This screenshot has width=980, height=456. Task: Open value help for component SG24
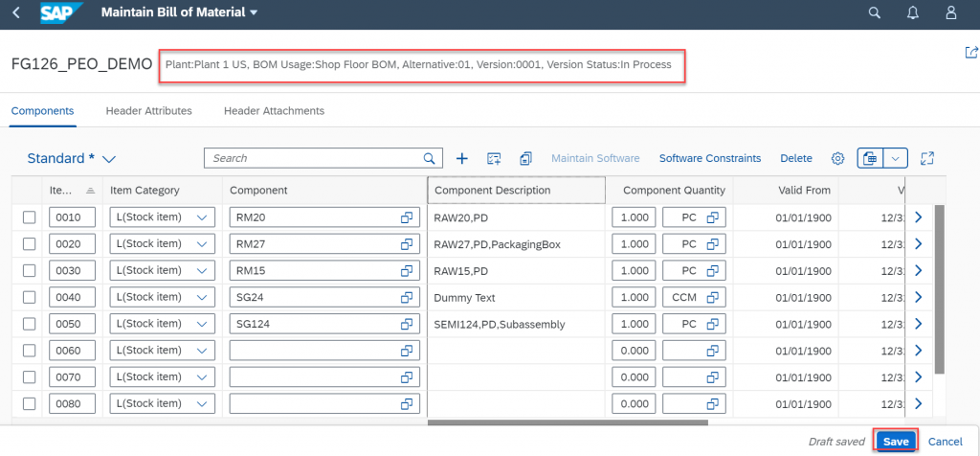click(x=407, y=297)
